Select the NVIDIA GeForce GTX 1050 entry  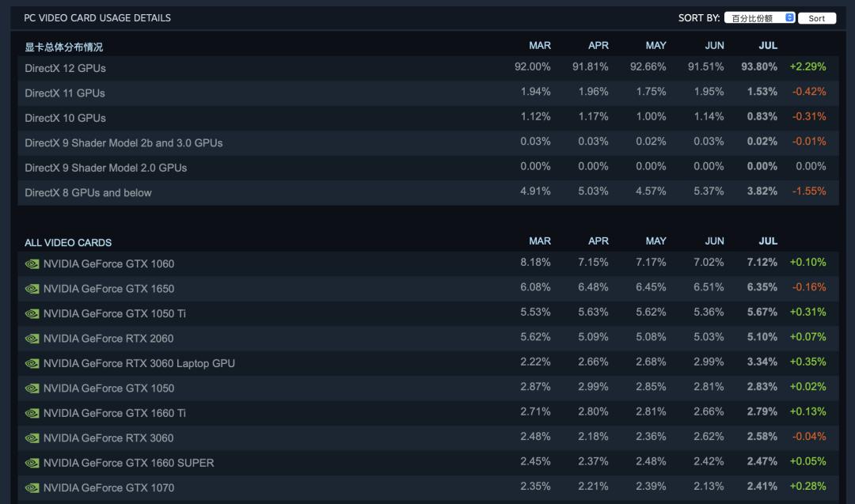(108, 388)
